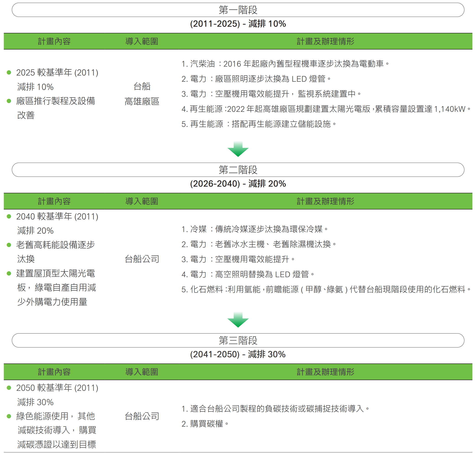This screenshot has width=476, height=454.
Task: Select the 第三階段 rounded banner
Action: point(238,340)
